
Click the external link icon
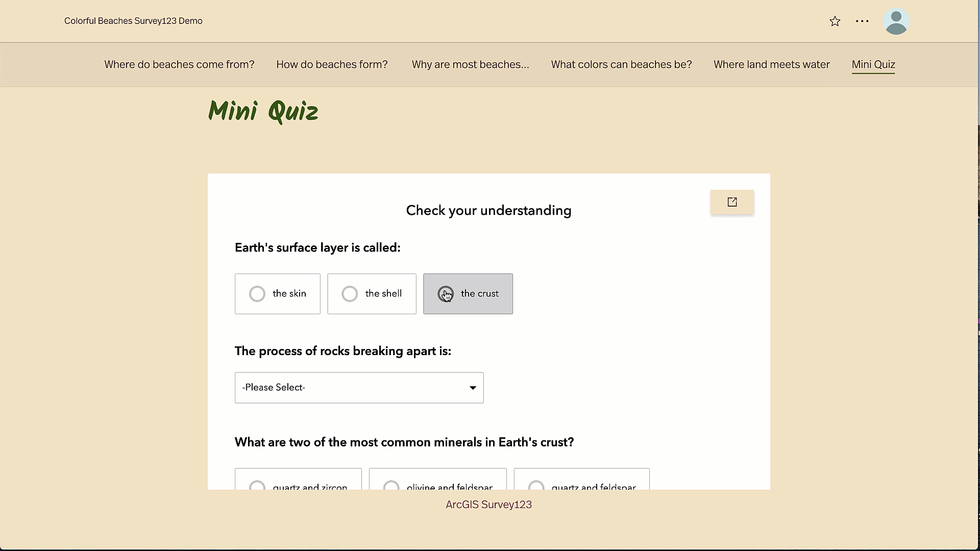pos(731,202)
